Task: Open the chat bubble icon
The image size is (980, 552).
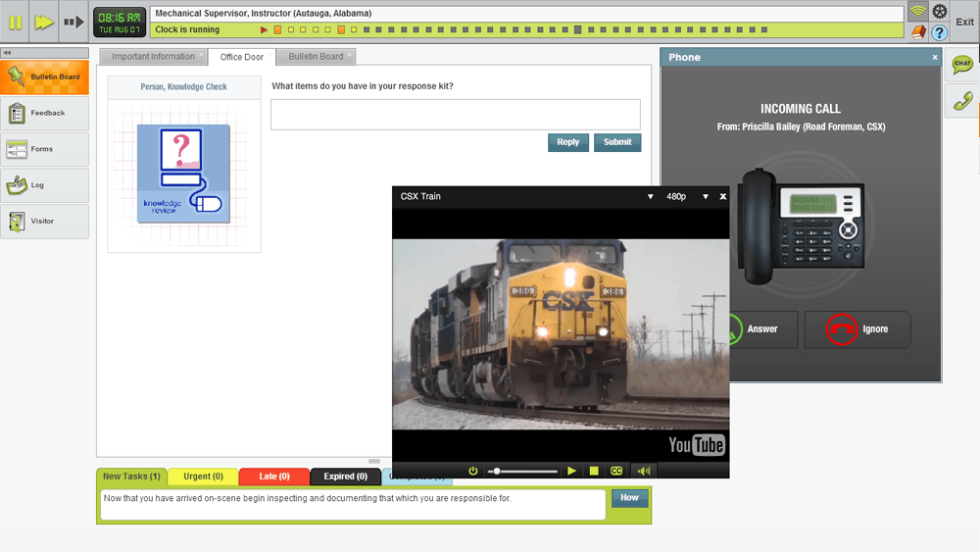Action: click(962, 64)
